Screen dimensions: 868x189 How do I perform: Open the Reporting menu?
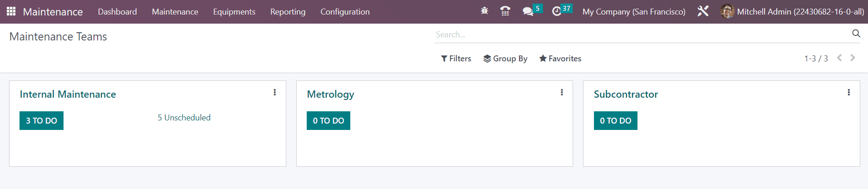pos(288,12)
